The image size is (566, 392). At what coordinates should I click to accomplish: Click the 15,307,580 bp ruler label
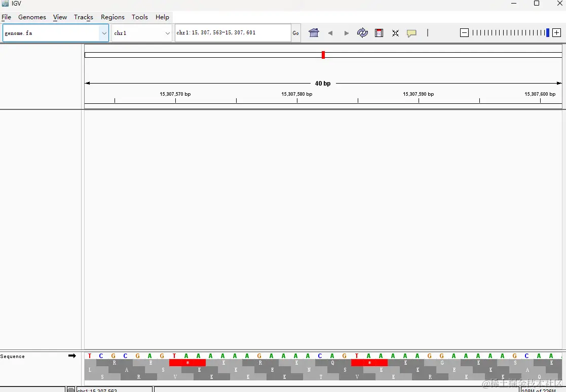[297, 94]
